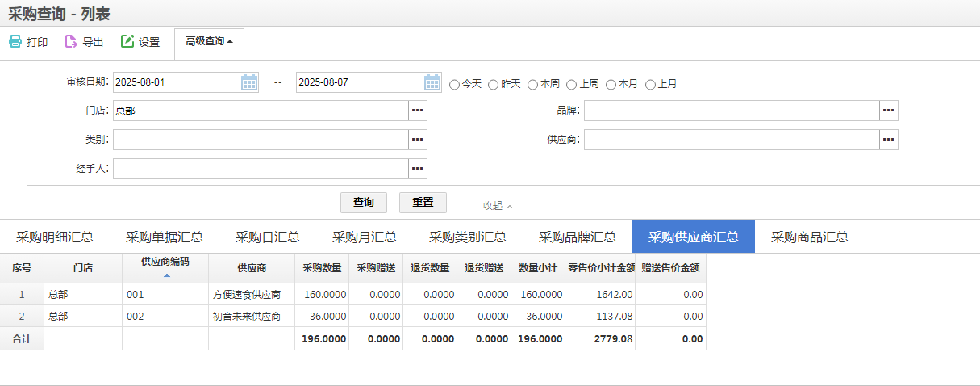Open the 类别 selector ellipsis button

(418, 140)
